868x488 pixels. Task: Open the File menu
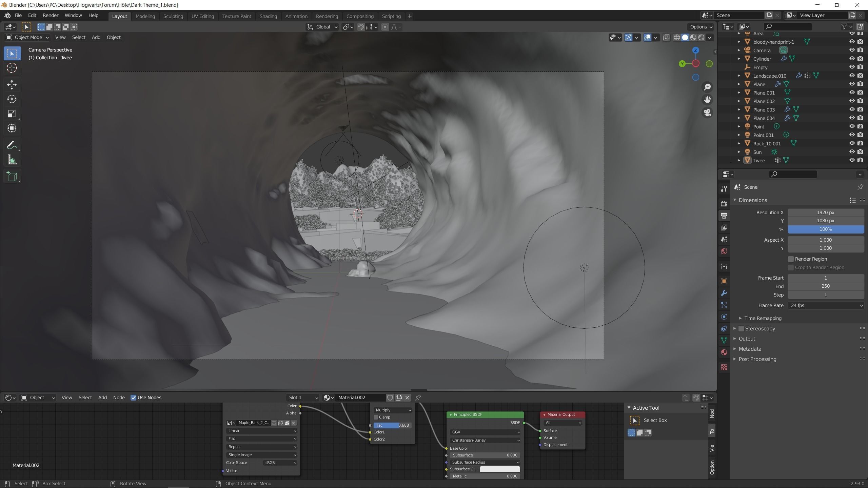click(18, 15)
